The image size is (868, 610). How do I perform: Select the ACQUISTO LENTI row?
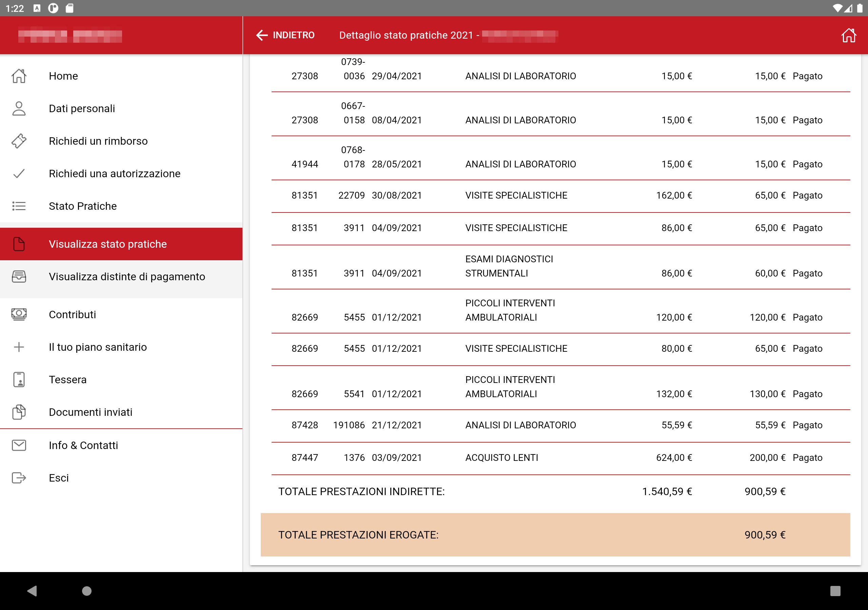coord(501,457)
